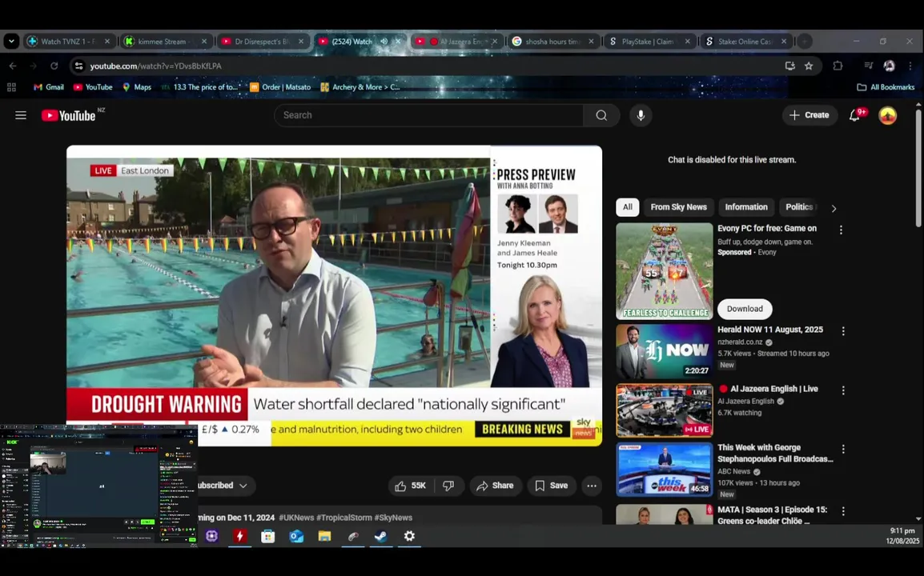Image resolution: width=924 pixels, height=576 pixels.
Task: Expand the Subscribed notification dropdown
Action: click(243, 486)
